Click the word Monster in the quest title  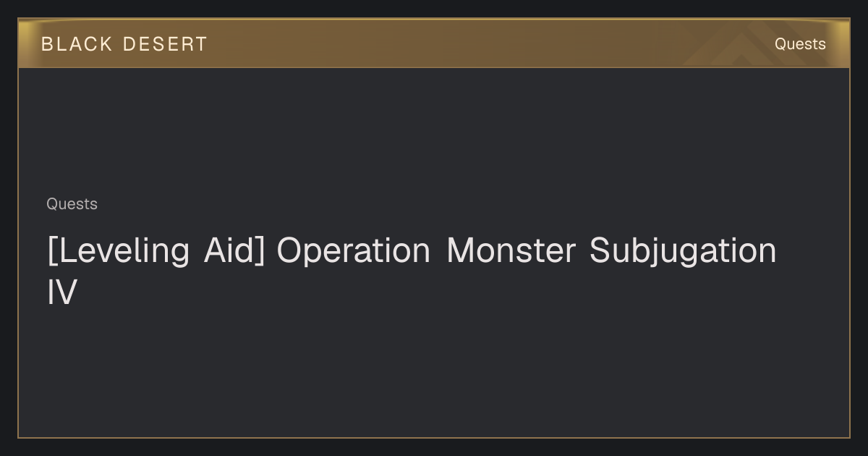(x=511, y=250)
